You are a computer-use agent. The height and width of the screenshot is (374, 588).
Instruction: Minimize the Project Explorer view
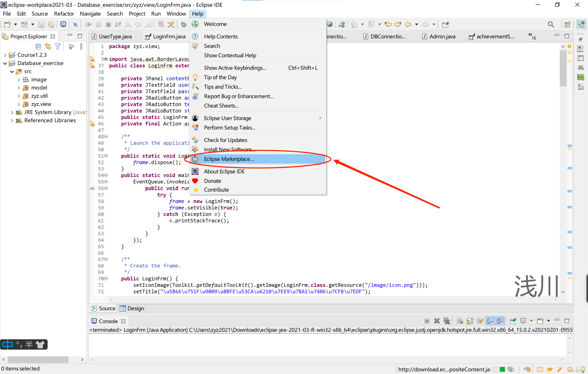click(x=70, y=35)
